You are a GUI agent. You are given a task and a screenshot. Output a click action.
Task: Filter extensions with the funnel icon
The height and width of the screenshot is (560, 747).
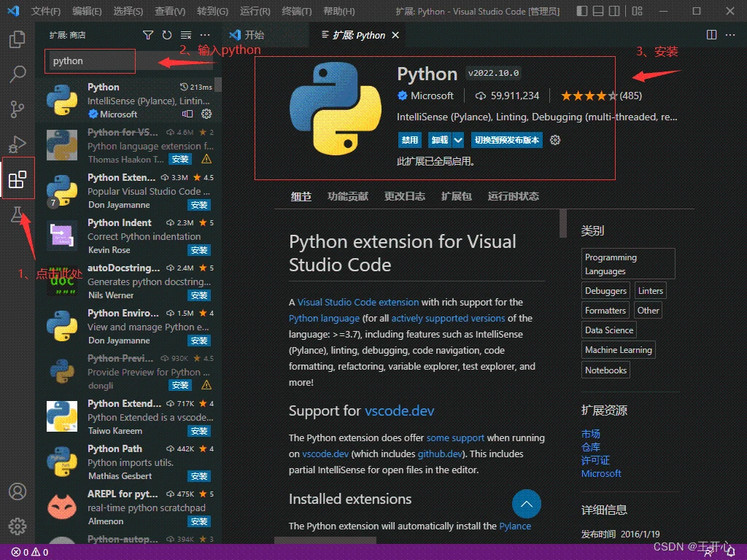click(148, 35)
